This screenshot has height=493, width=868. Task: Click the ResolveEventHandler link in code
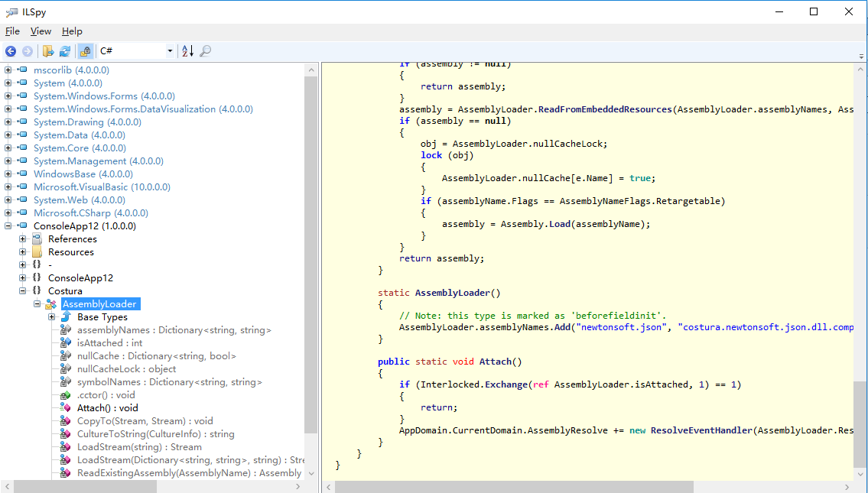700,430
